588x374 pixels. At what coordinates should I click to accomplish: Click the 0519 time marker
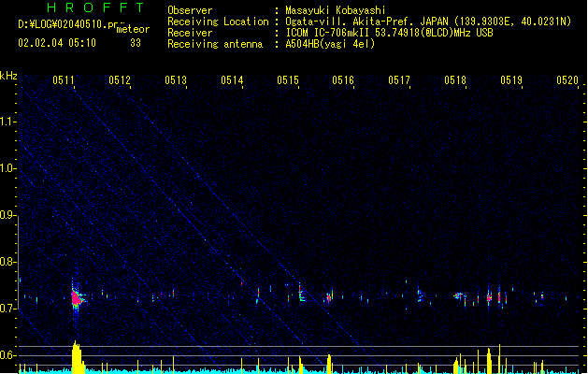pyautogui.click(x=511, y=80)
